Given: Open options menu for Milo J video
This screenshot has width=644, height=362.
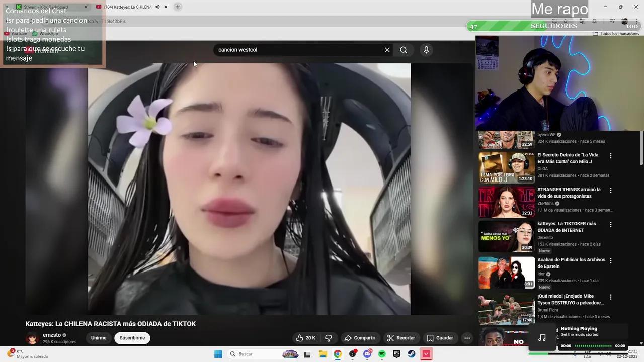Looking at the screenshot, I should pyautogui.click(x=611, y=156).
